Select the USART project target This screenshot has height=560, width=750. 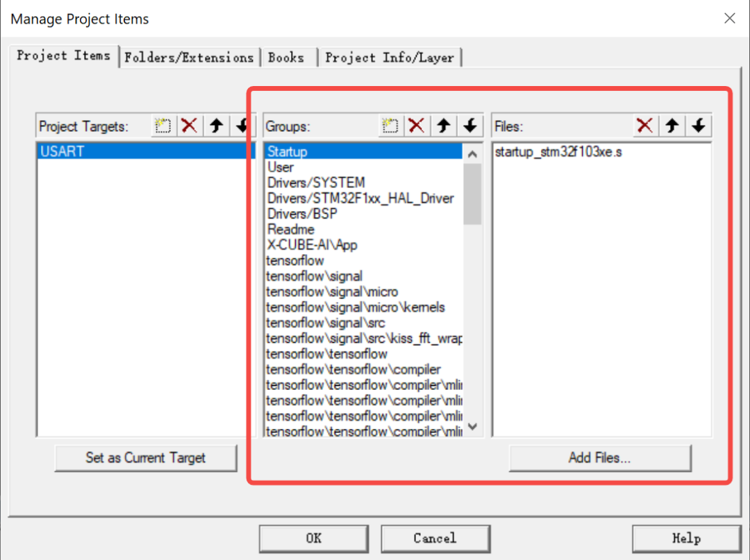pos(147,151)
